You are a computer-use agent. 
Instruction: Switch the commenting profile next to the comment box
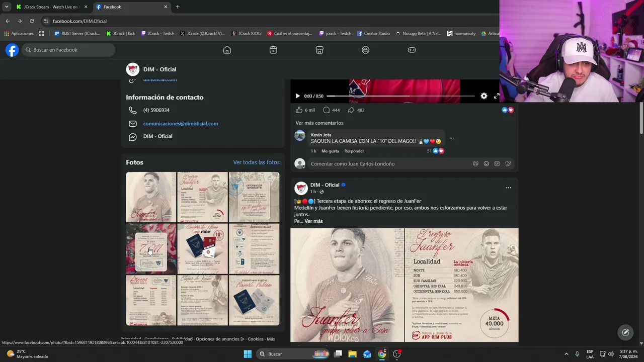pyautogui.click(x=300, y=164)
